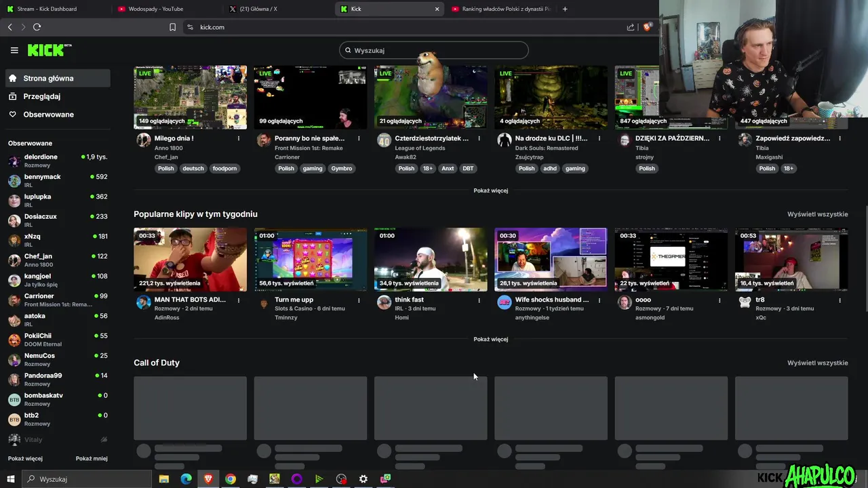The image size is (868, 488).
Task: Open bennymack followed channel
Action: click(58, 180)
